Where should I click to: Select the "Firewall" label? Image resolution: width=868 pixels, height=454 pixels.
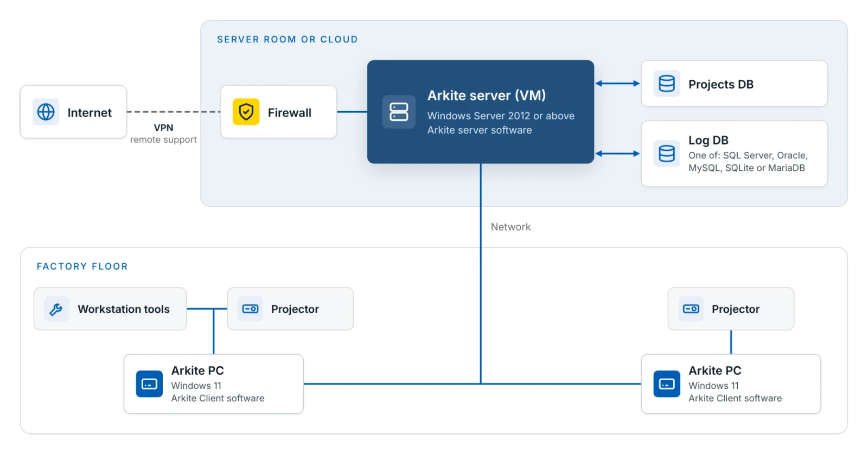click(290, 113)
